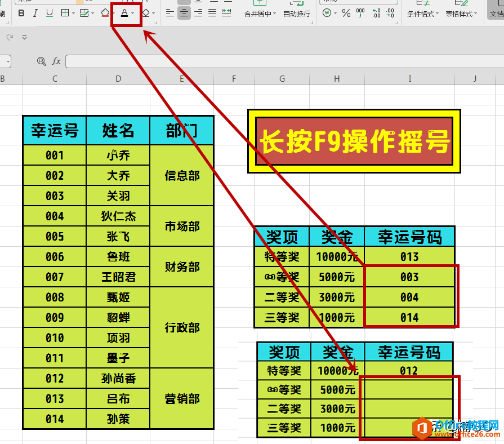The image size is (504, 444).
Task: Select the 长按F9操作摇号 banner shape
Action: [x=354, y=141]
